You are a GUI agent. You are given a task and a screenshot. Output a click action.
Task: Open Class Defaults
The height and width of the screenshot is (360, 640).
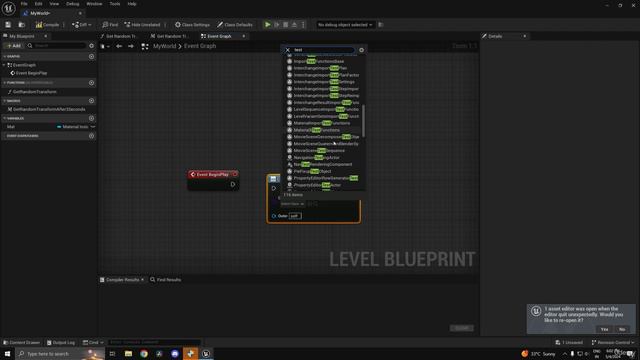coord(235,25)
